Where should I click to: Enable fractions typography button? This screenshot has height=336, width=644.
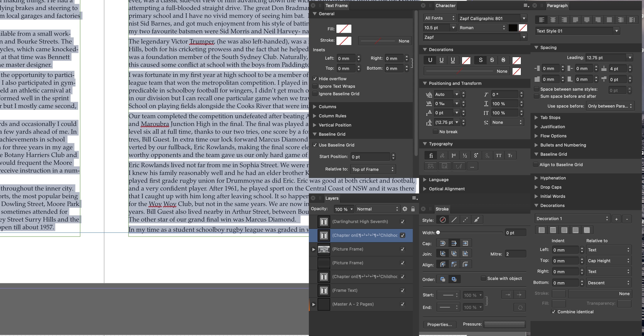pyautogui.click(x=465, y=155)
